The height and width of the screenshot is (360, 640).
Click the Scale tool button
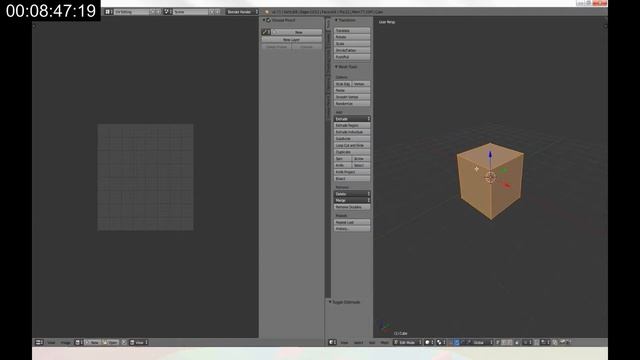tap(352, 43)
